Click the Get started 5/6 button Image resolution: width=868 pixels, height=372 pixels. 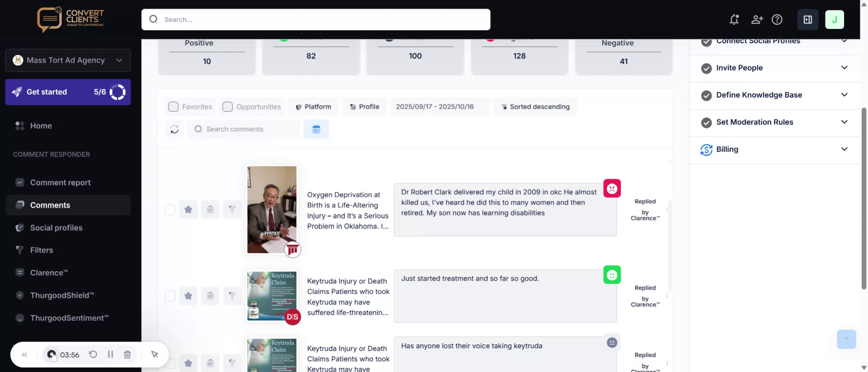click(x=68, y=92)
